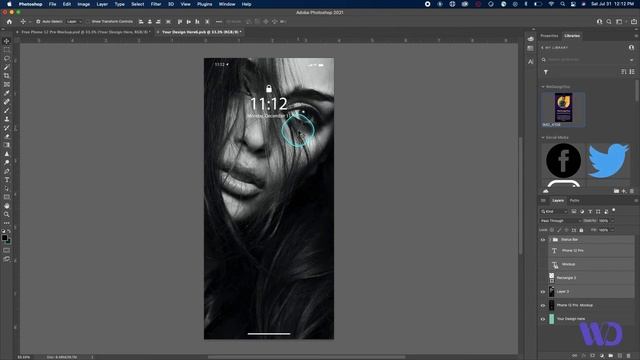Click the canvas vertical scrollbar
The width and height of the screenshot is (640, 360).
(x=520, y=196)
